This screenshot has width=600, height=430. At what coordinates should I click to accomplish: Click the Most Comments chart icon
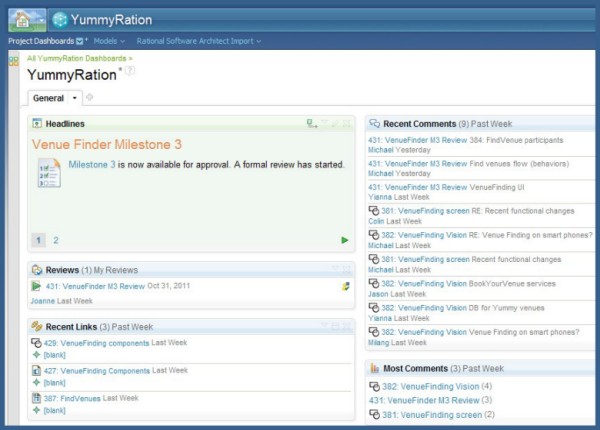[x=374, y=368]
